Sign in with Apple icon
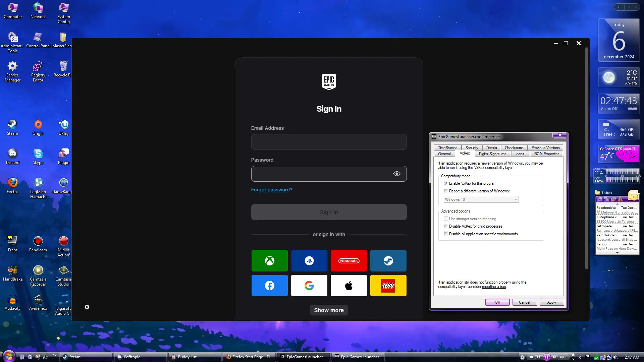The width and height of the screenshot is (644, 362). 348,286
